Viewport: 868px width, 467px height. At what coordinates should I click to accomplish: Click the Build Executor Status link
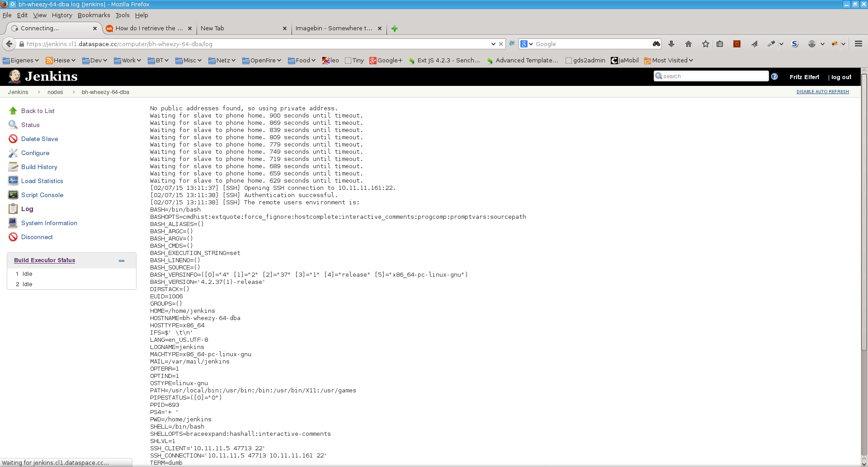point(44,260)
